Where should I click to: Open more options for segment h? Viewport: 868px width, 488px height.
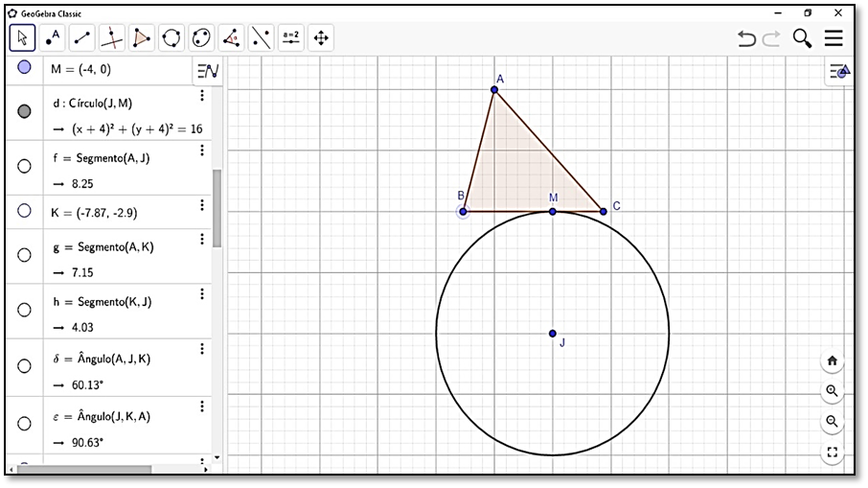pyautogui.click(x=202, y=294)
